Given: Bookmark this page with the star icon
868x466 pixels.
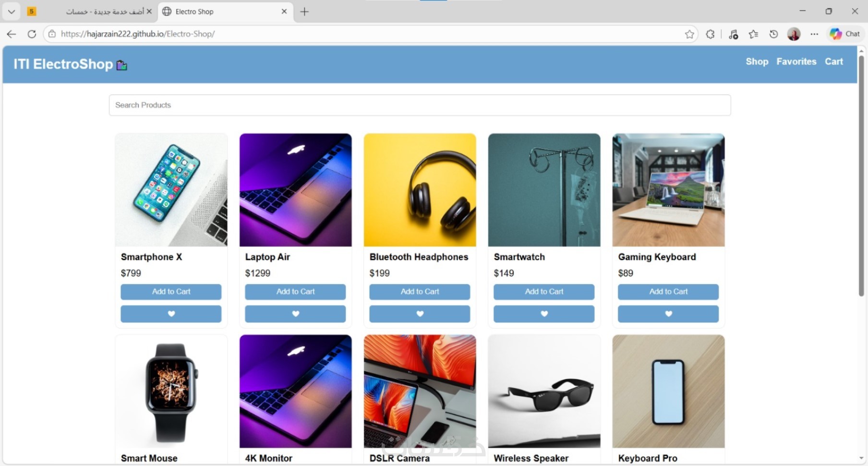Looking at the screenshot, I should click(x=689, y=34).
